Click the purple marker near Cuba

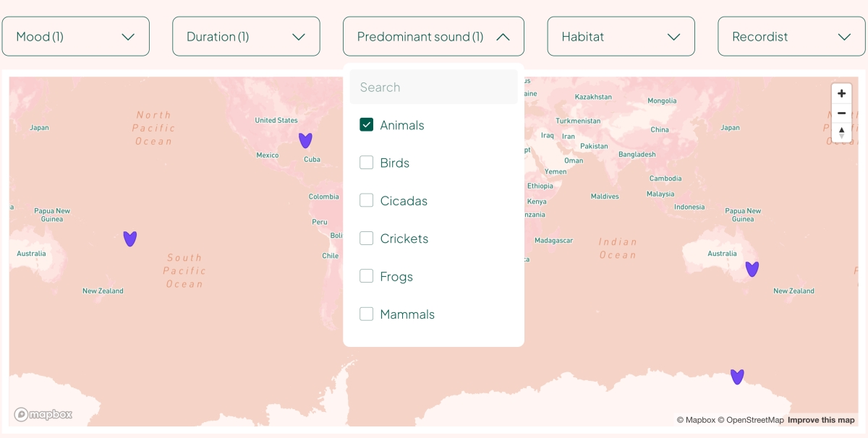305,140
